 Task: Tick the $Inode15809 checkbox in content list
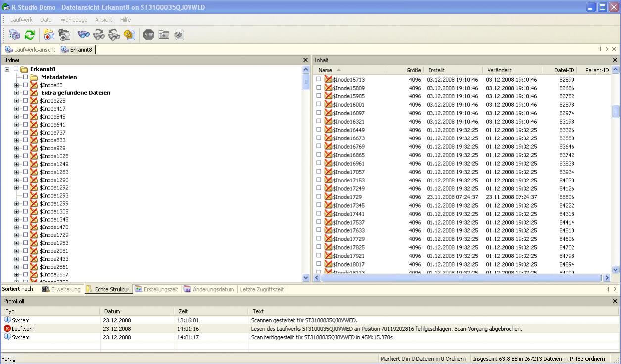click(319, 88)
